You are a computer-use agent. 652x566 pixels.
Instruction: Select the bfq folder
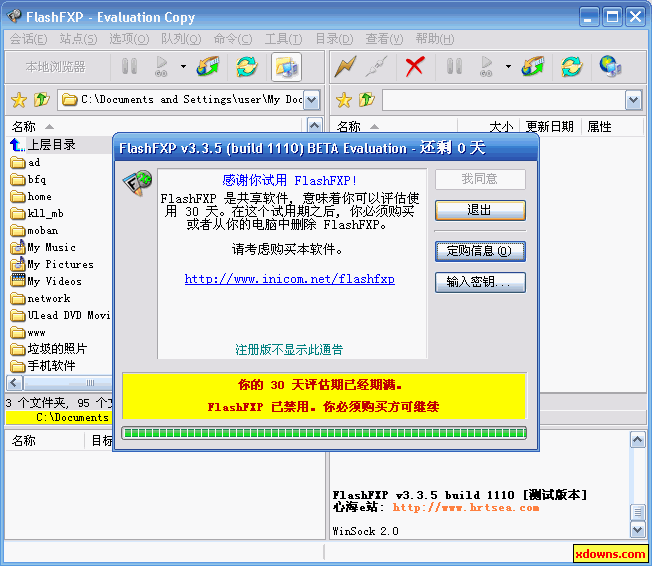(x=28, y=179)
